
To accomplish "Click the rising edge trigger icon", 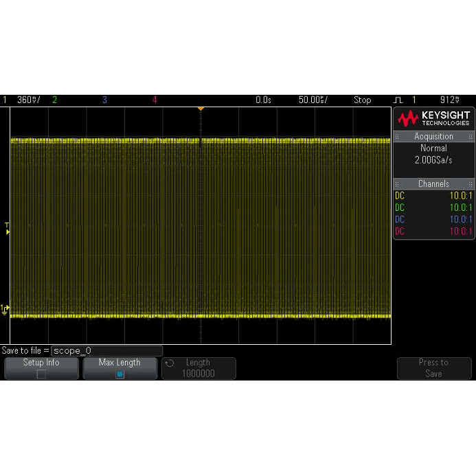I will point(398,100).
